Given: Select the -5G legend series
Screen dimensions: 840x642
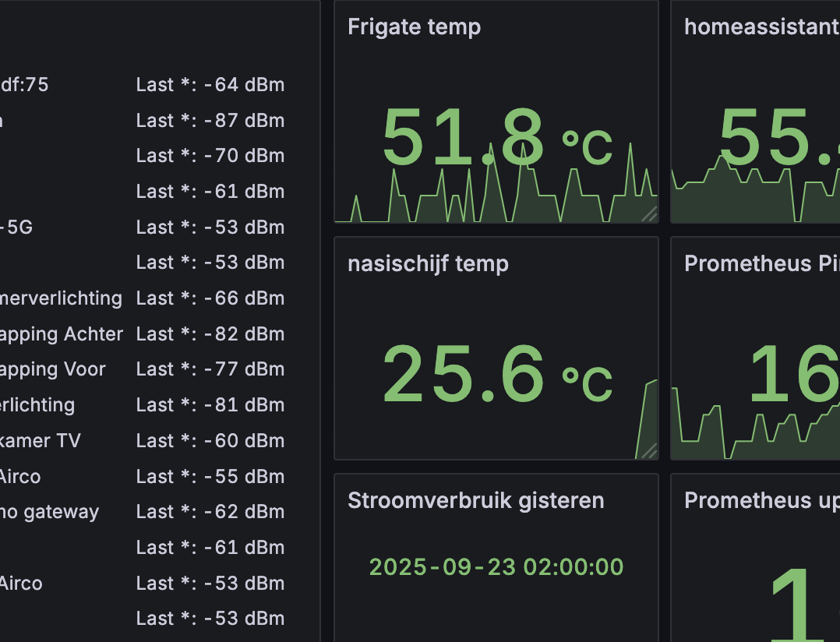Looking at the screenshot, I should pyautogui.click(x=16, y=227).
